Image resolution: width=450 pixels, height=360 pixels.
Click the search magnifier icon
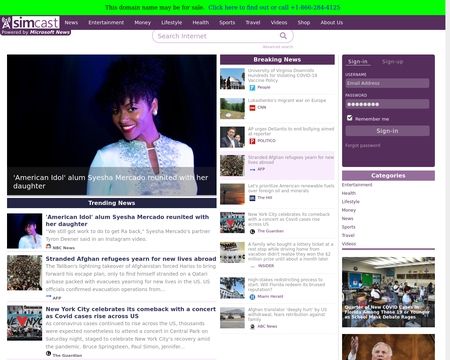pos(283,36)
